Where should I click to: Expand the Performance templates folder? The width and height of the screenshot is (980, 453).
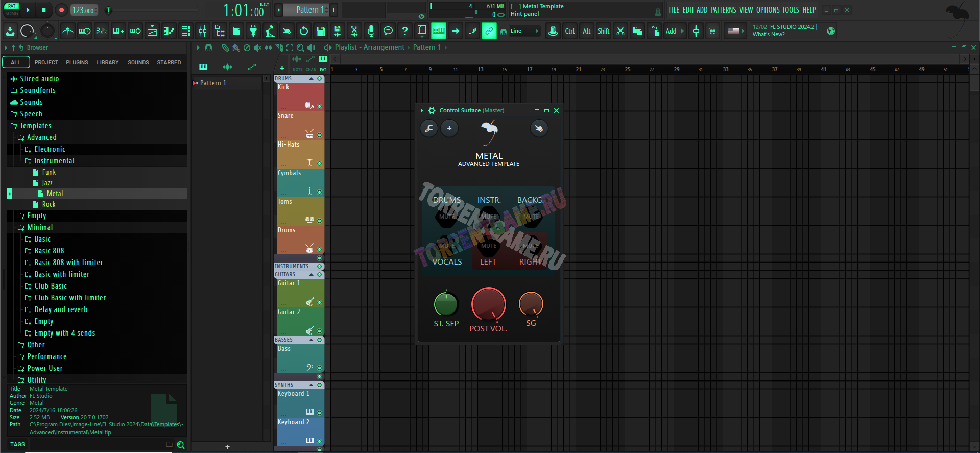pyautogui.click(x=46, y=356)
